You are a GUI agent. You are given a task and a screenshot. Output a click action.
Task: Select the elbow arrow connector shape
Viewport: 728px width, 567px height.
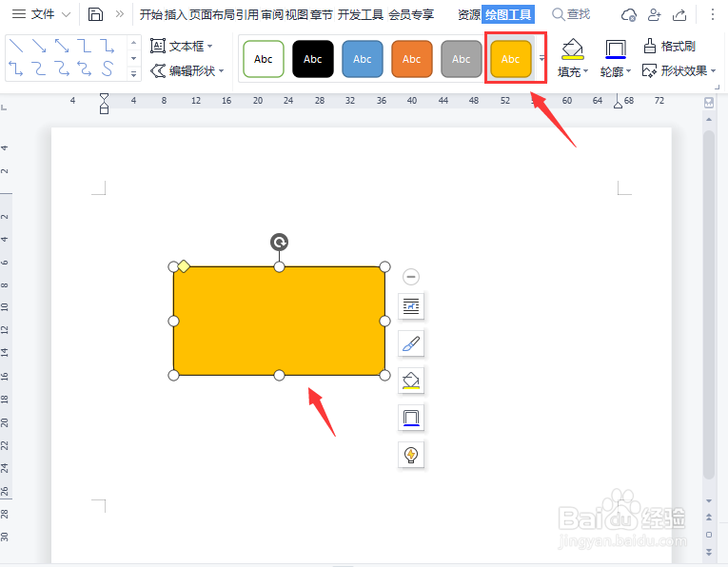click(108, 46)
